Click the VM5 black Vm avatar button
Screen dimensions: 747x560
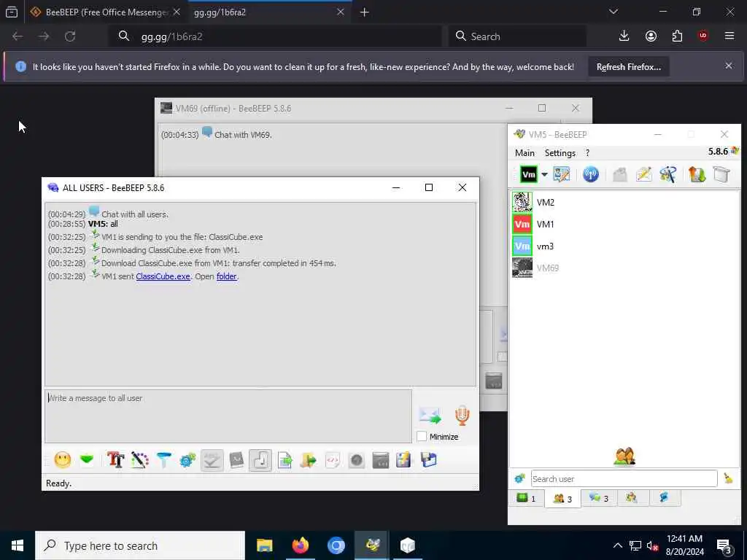point(529,174)
